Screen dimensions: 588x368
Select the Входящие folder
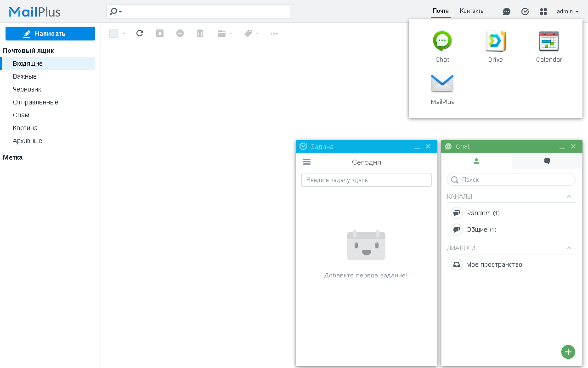(x=48, y=63)
